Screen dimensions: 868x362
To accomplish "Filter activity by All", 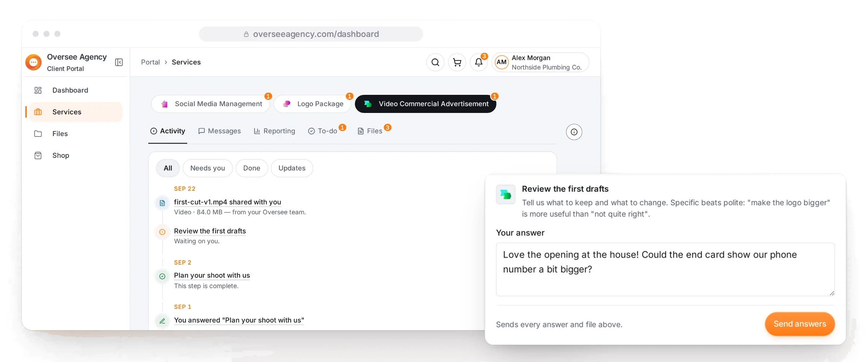I will tap(168, 168).
